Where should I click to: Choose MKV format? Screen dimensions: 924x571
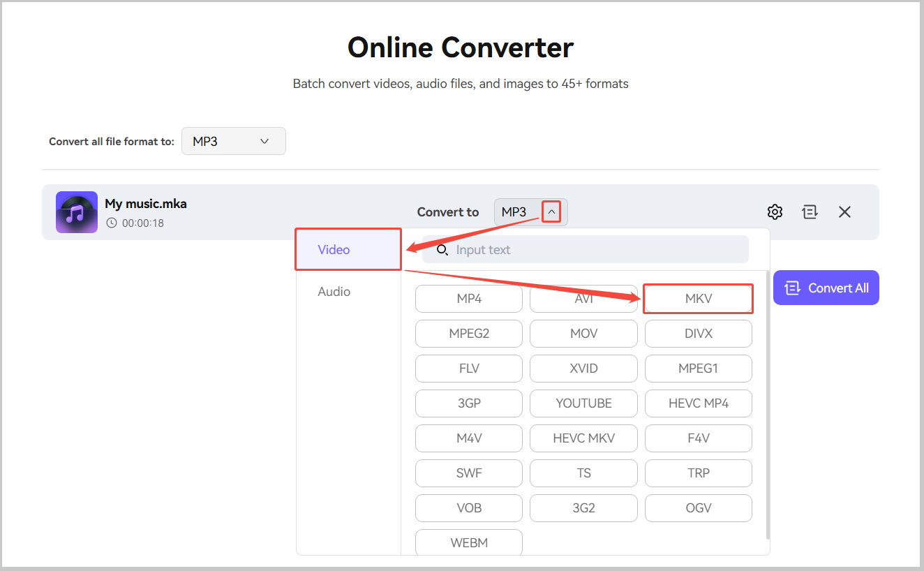(x=699, y=299)
